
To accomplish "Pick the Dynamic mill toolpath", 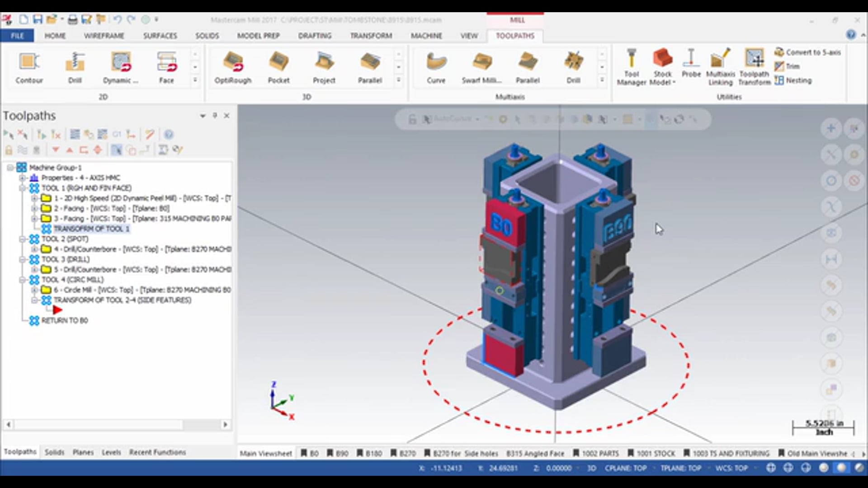I will (x=121, y=68).
